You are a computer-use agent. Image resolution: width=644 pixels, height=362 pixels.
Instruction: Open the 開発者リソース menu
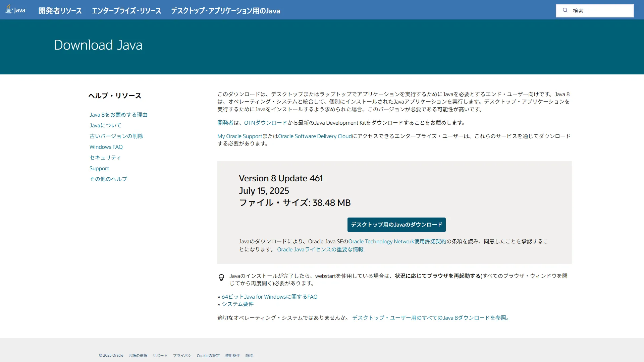point(60,11)
